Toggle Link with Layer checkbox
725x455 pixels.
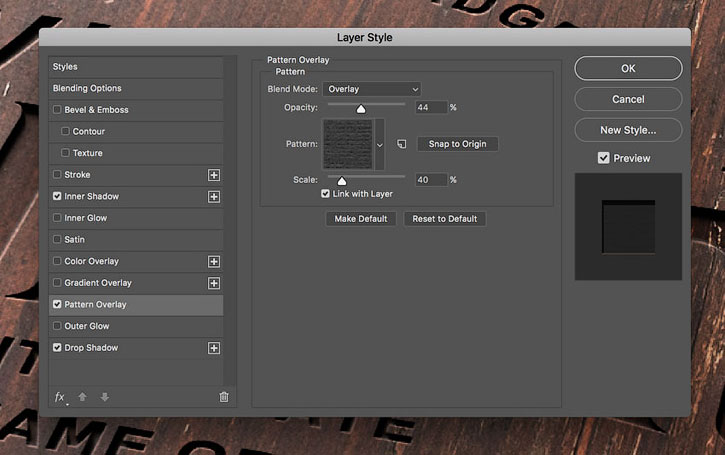point(326,194)
